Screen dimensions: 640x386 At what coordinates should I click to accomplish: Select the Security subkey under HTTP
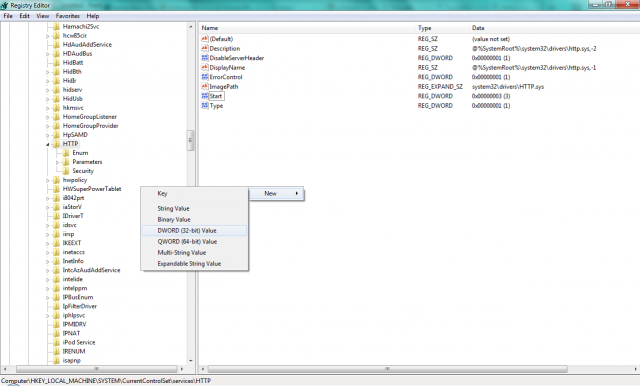click(83, 171)
